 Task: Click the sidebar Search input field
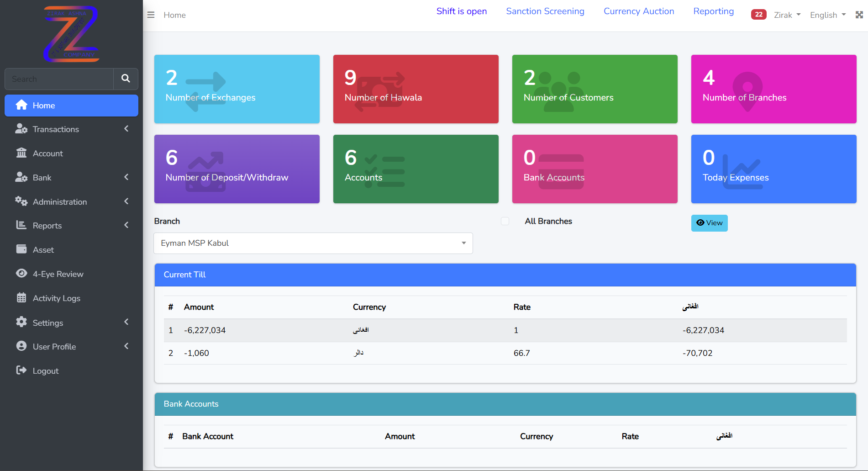point(59,79)
